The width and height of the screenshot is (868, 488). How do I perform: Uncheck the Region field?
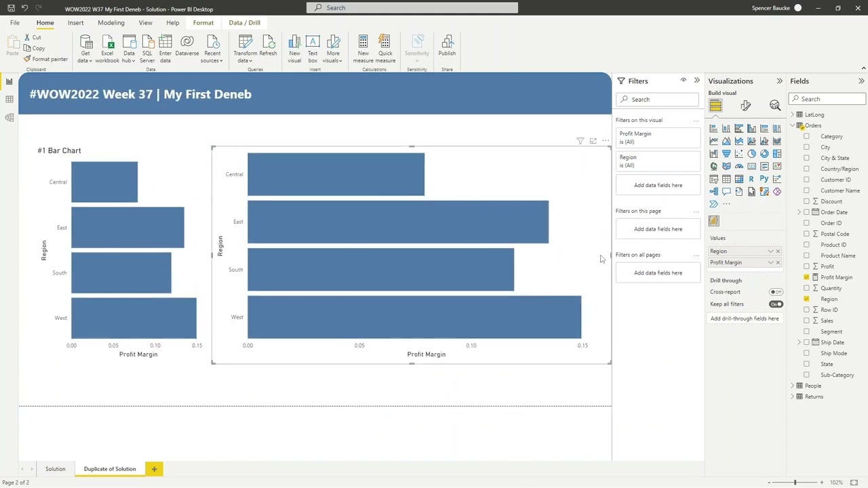coord(806,299)
